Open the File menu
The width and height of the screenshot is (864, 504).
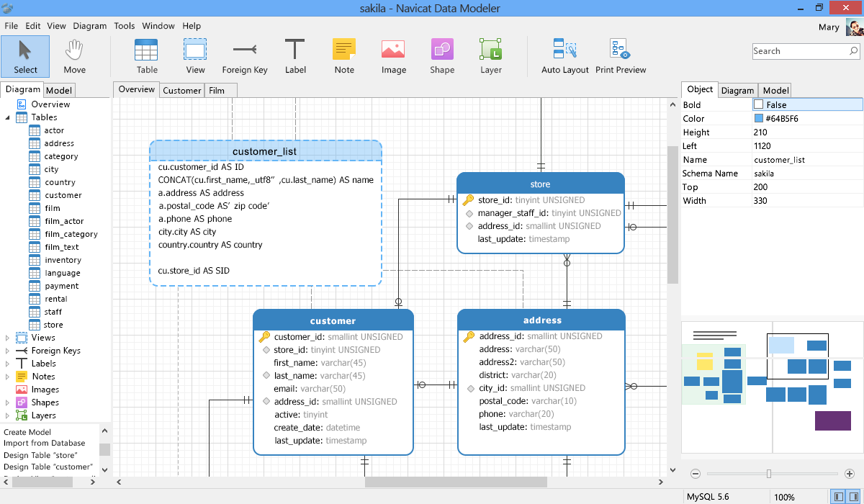11,26
